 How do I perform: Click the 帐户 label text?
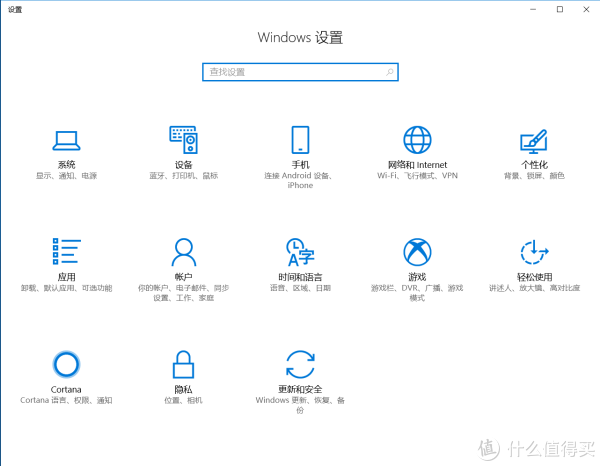(x=184, y=277)
